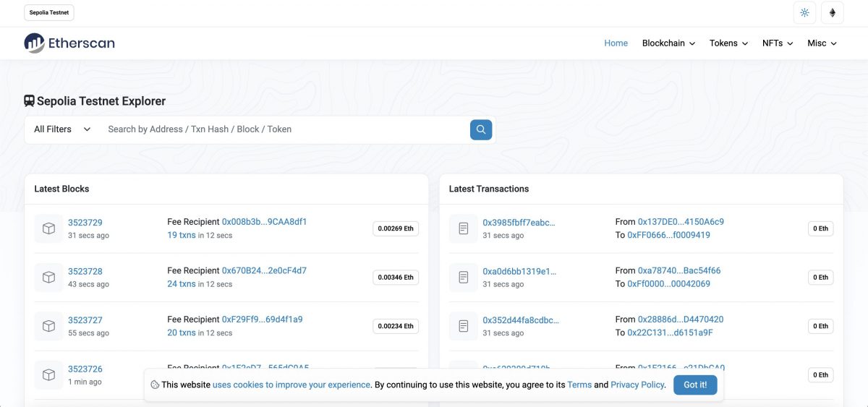Click the Sepolia Testnet button

tap(49, 12)
